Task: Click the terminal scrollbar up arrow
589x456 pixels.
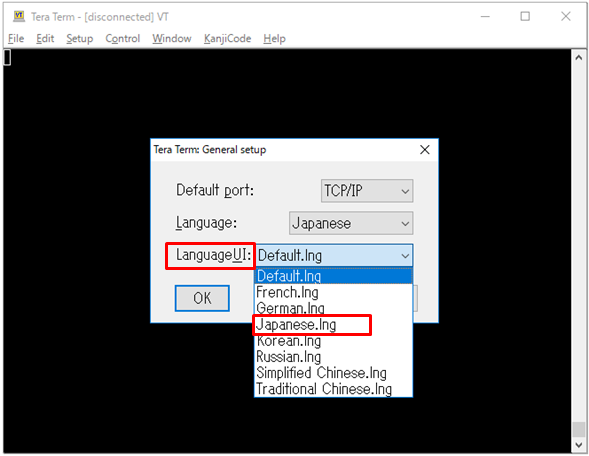Action: tap(578, 57)
